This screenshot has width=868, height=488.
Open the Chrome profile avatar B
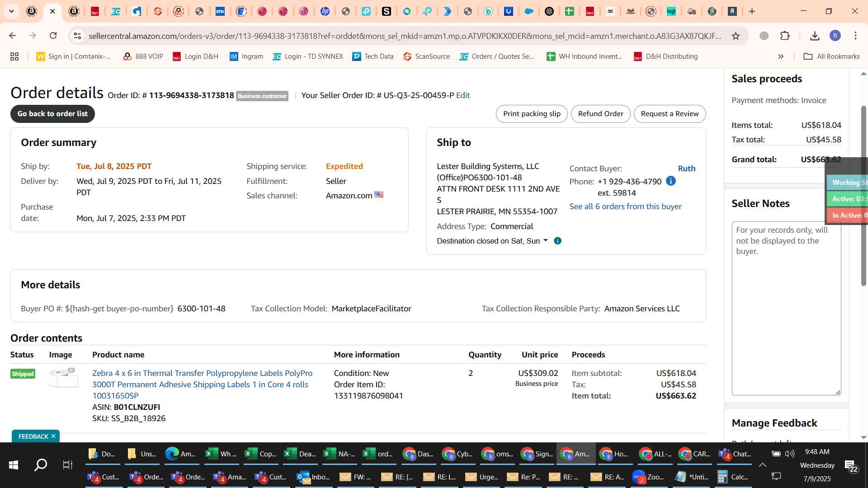(835, 36)
